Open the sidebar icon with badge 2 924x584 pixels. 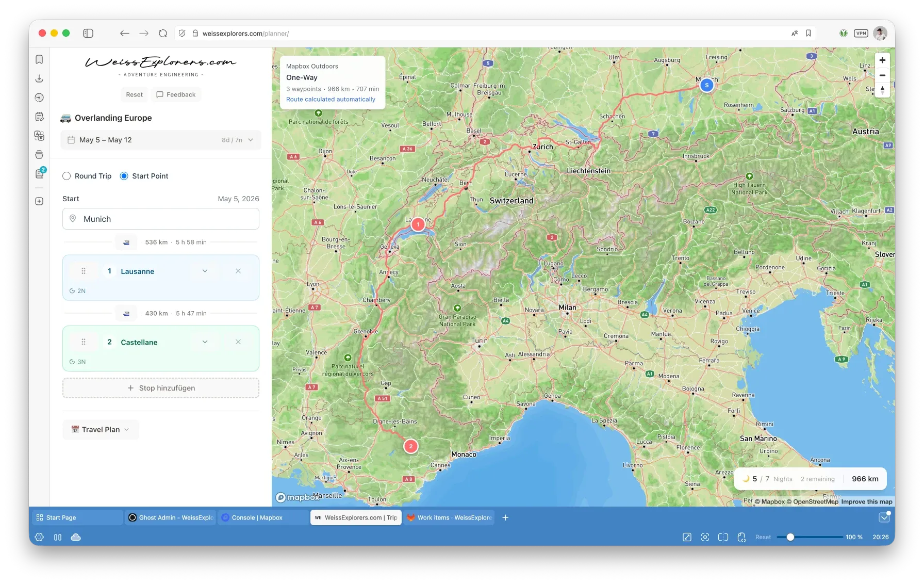coord(40,173)
